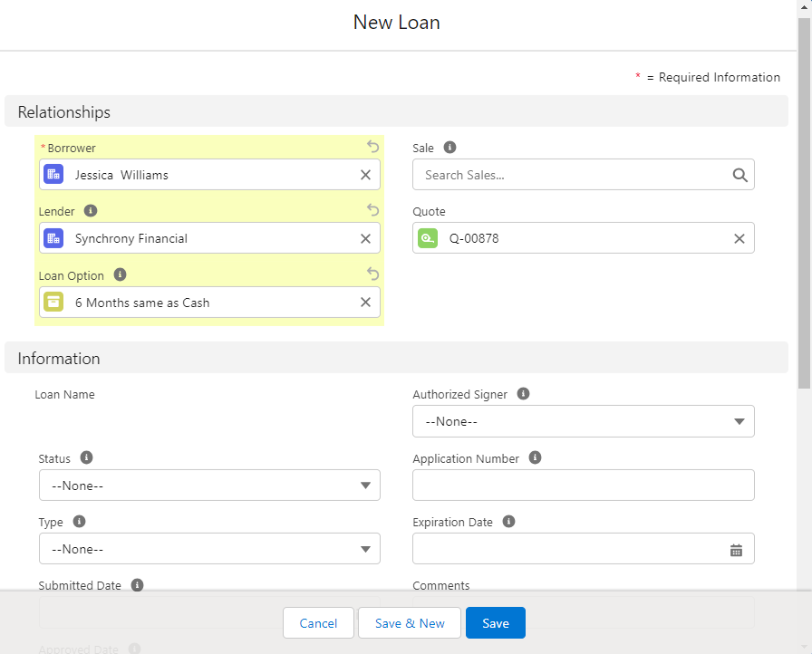Click inside the Loan Name field
This screenshot has height=654, width=812.
208,419
